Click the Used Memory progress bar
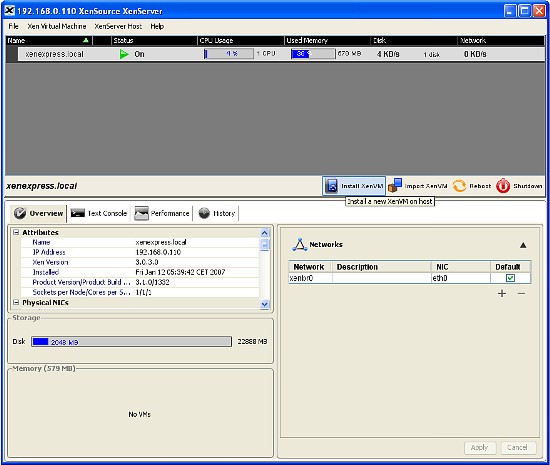Viewport: 550px width, 465px height. coord(313,54)
